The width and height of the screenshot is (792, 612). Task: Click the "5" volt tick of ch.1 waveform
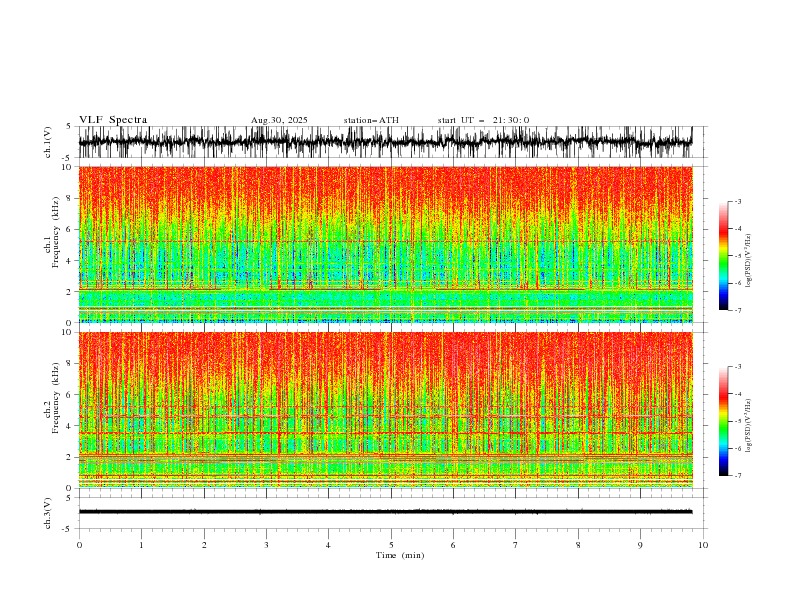(x=69, y=127)
